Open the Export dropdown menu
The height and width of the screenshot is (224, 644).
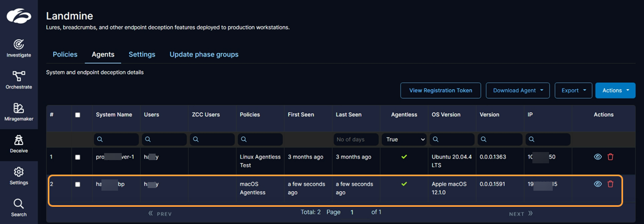click(x=573, y=91)
